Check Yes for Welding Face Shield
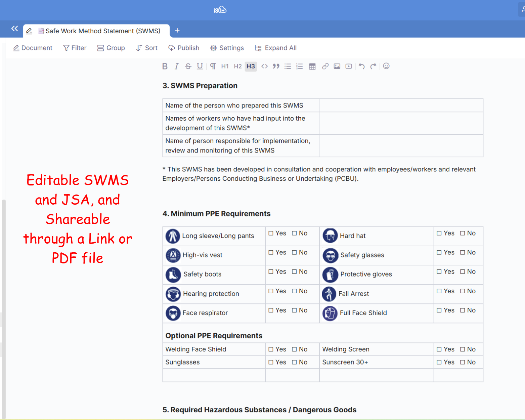 click(271, 349)
